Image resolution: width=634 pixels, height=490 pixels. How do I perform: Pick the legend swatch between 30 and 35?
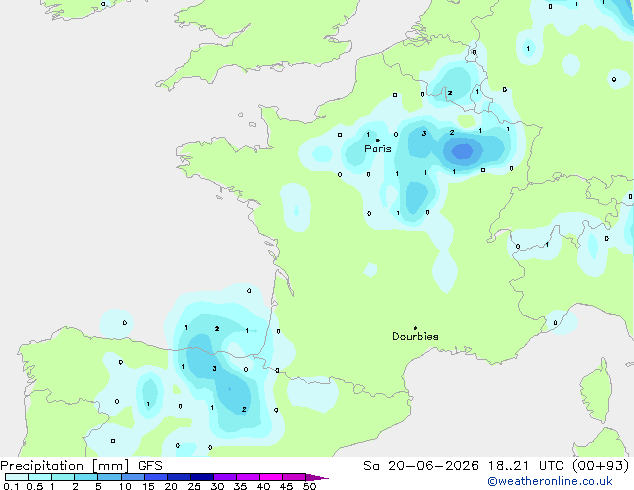pyautogui.click(x=224, y=477)
